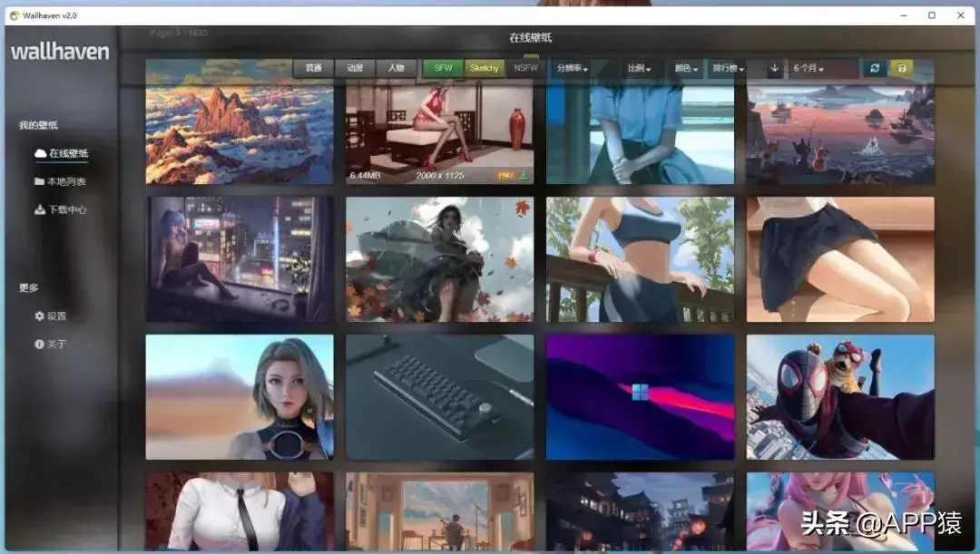Open 设置 settings from the sidebar
Image resolution: width=980 pixels, height=554 pixels.
coord(51,316)
